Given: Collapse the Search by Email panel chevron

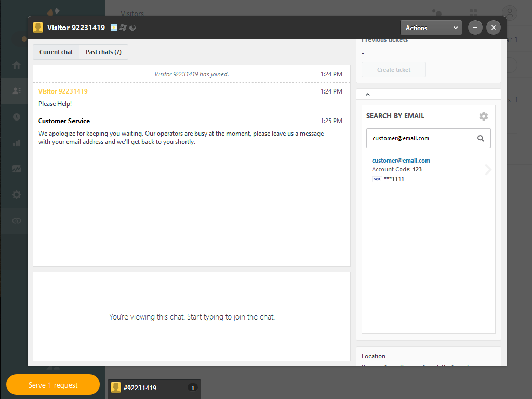Looking at the screenshot, I should (x=368, y=94).
